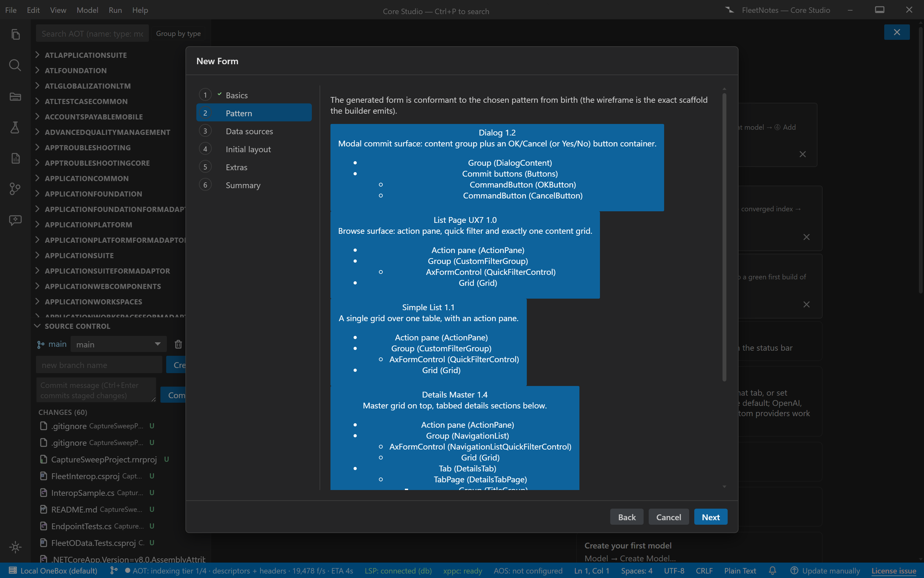
Task: Click Update manually in status bar
Action: click(831, 571)
